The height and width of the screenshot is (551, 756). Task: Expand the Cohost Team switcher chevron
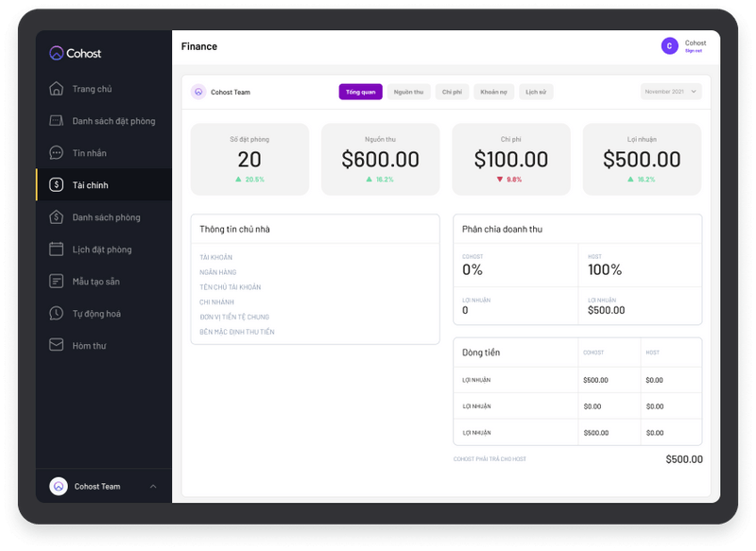point(153,487)
